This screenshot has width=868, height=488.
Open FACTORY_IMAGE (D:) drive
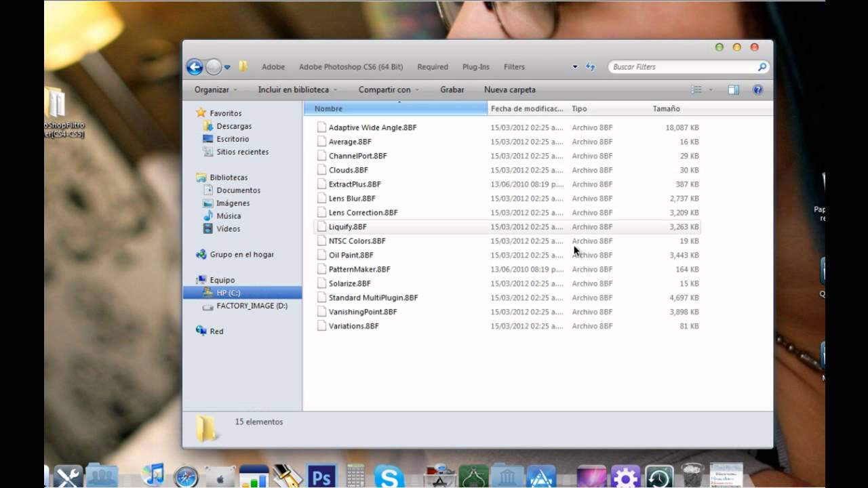tap(252, 306)
